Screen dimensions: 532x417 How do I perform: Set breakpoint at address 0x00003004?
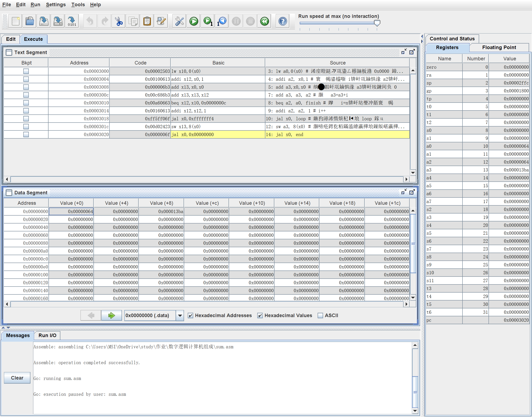point(26,79)
